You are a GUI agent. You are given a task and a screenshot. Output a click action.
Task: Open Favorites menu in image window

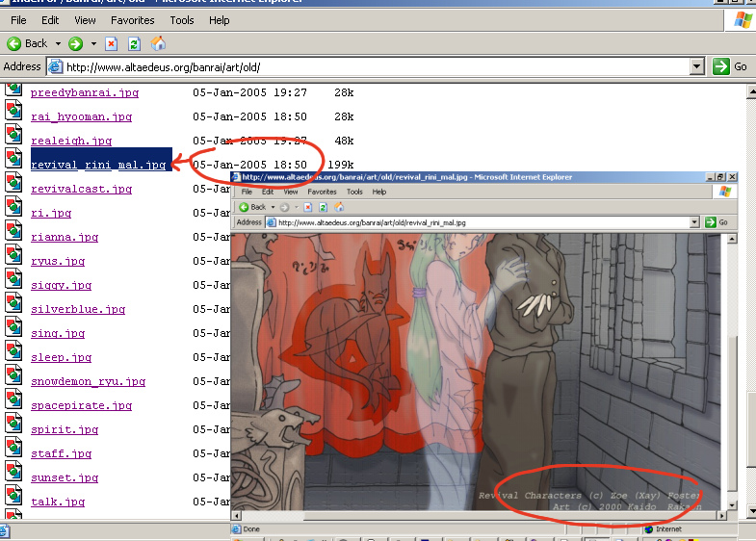[322, 192]
